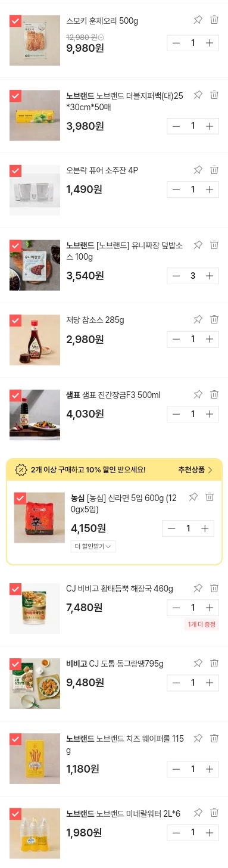Increase 신라면 quantity with plus button
The image size is (228, 868).
click(204, 528)
